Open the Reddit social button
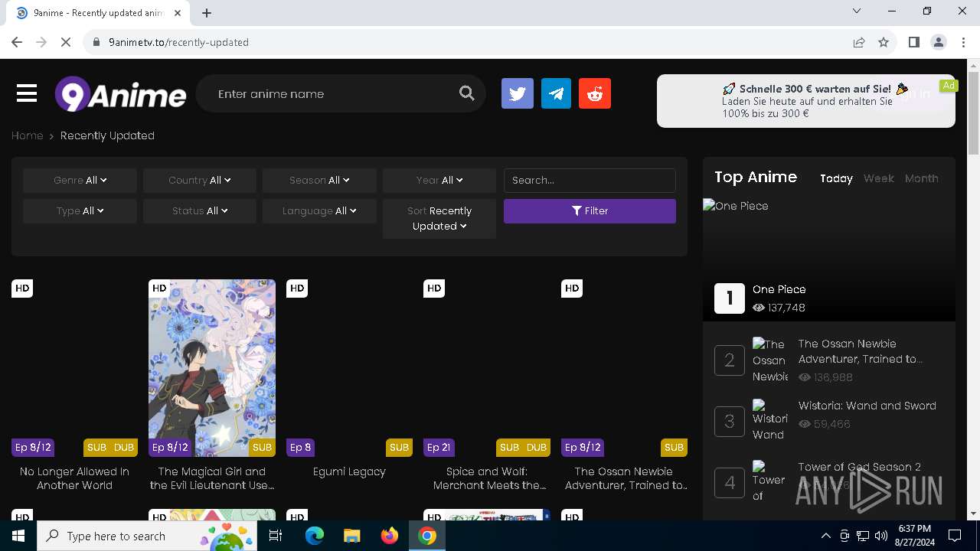Image resolution: width=980 pixels, height=551 pixels. 595,93
